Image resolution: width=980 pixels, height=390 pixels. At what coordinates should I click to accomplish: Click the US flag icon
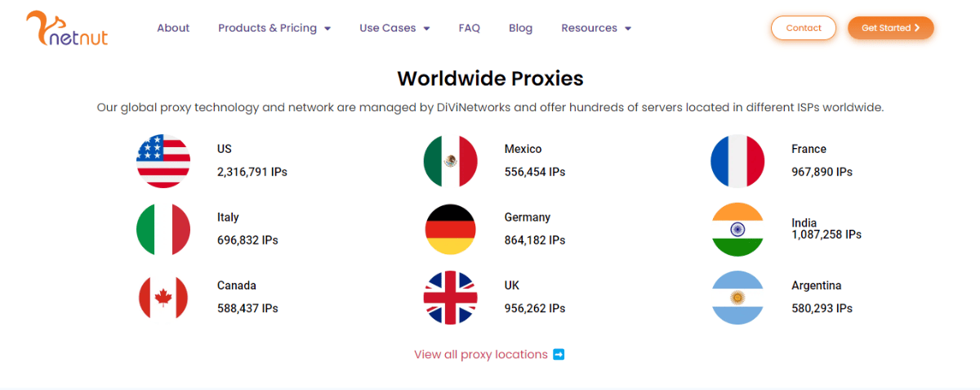(163, 161)
